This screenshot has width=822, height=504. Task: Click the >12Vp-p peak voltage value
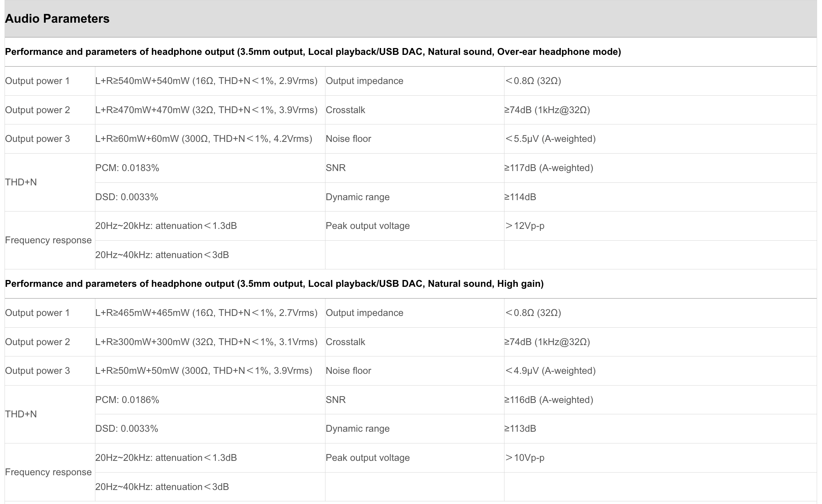[x=525, y=226]
